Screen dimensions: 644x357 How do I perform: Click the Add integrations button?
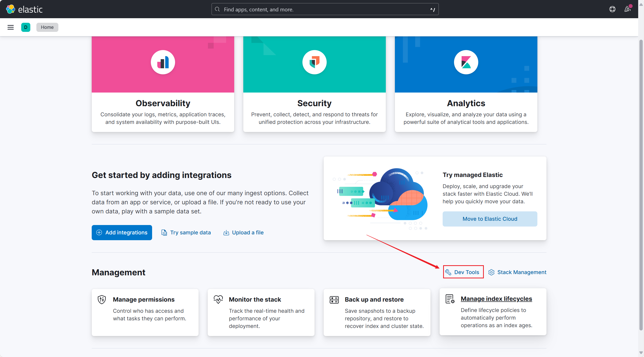click(x=122, y=232)
